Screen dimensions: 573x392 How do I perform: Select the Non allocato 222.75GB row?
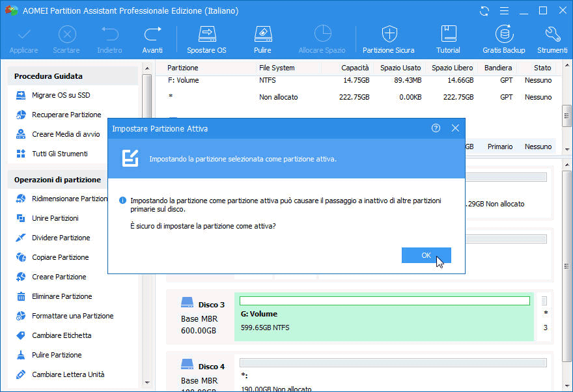pos(356,97)
